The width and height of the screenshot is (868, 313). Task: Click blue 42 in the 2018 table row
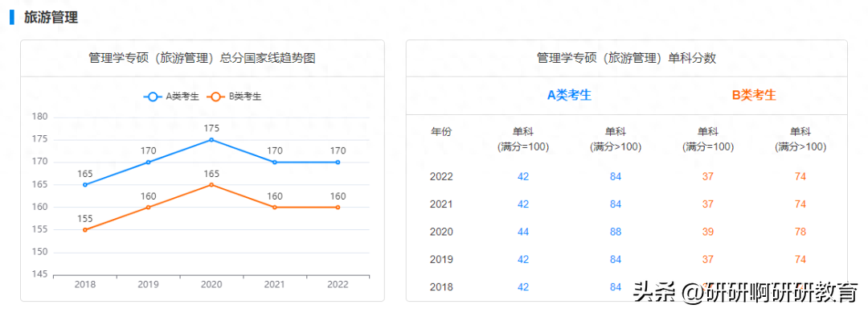click(523, 287)
